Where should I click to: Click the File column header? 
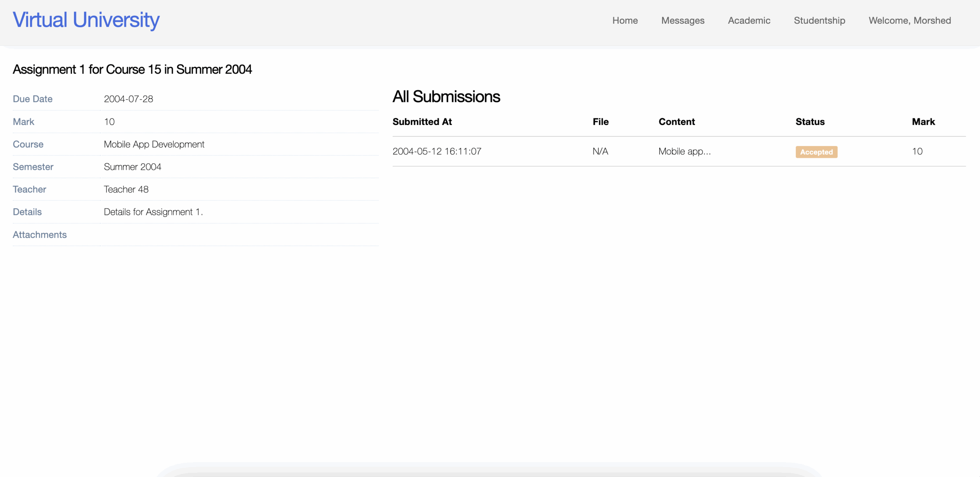tap(600, 122)
